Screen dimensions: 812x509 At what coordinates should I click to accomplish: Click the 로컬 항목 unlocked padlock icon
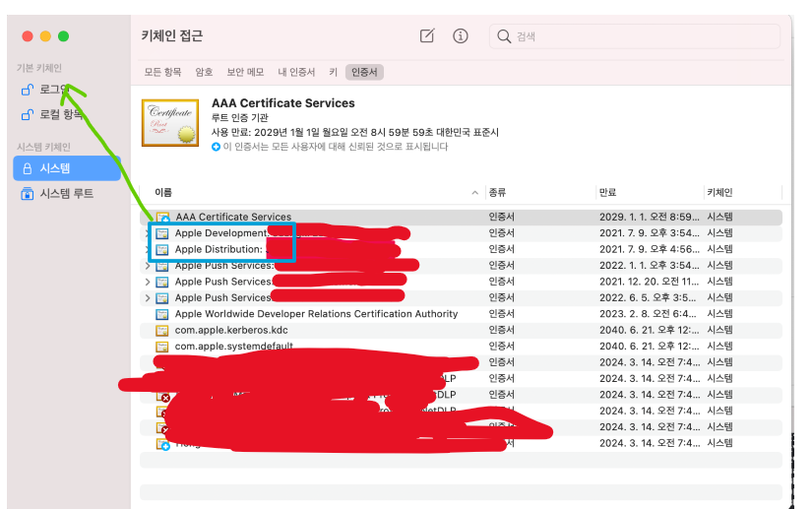tap(27, 114)
